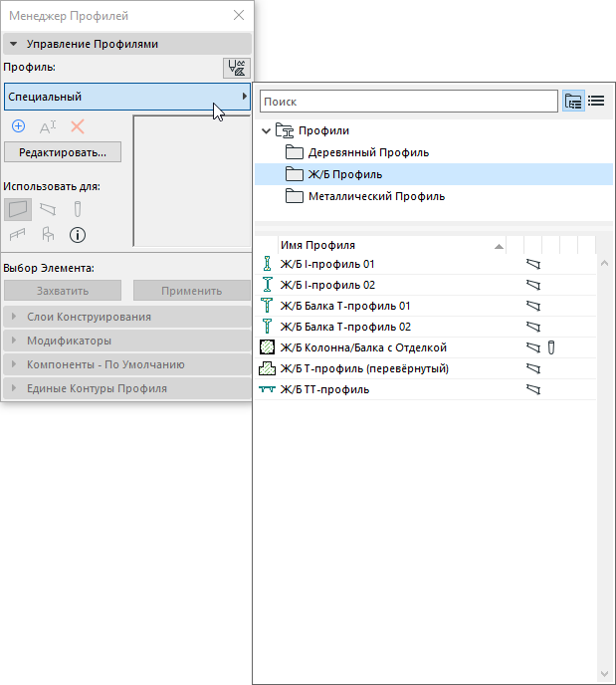The height and width of the screenshot is (685, 616).
Task: Click the hatched square icon of Колонна/Балка
Action: tap(267, 347)
